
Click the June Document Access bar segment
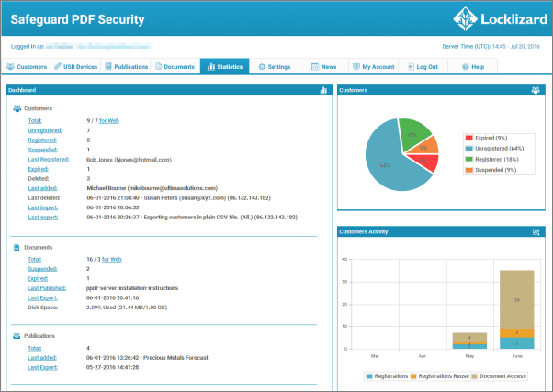(517, 299)
